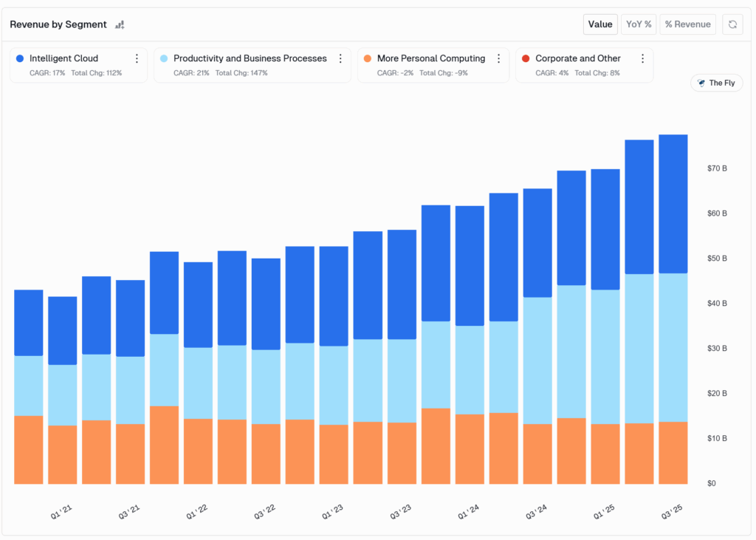Click The Fly source badge
Viewport: 756px width, 540px height.
point(716,83)
